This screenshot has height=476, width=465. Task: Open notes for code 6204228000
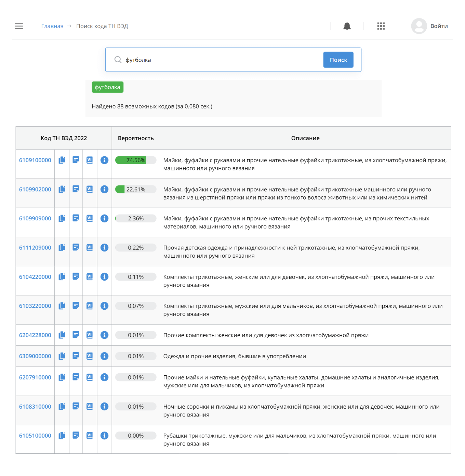coord(76,335)
